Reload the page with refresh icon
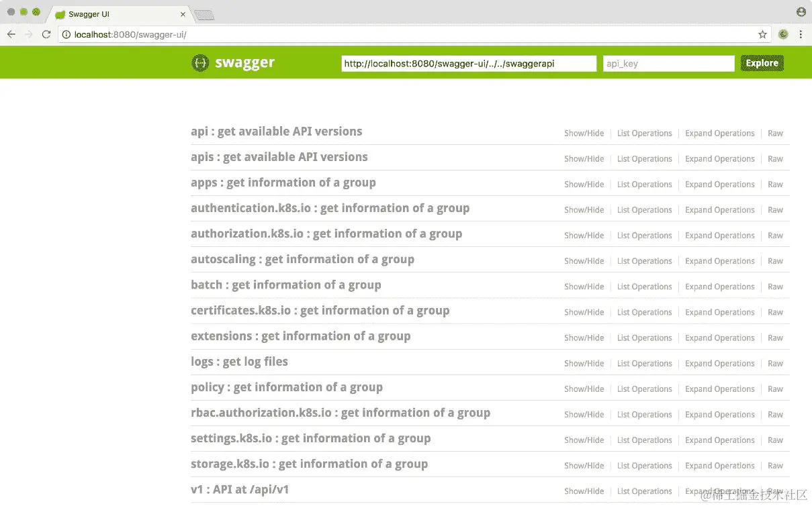The width and height of the screenshot is (812, 506). click(x=46, y=34)
